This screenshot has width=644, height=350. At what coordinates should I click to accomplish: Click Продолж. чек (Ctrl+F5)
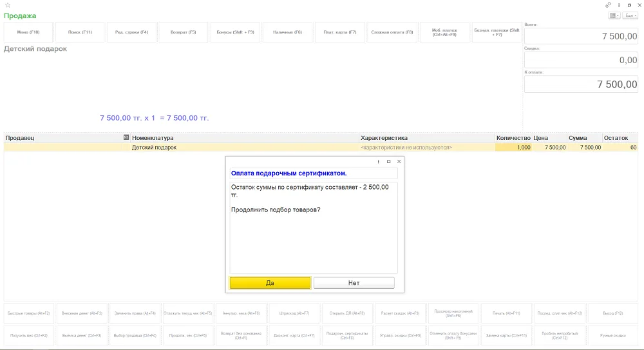[x=187, y=336]
